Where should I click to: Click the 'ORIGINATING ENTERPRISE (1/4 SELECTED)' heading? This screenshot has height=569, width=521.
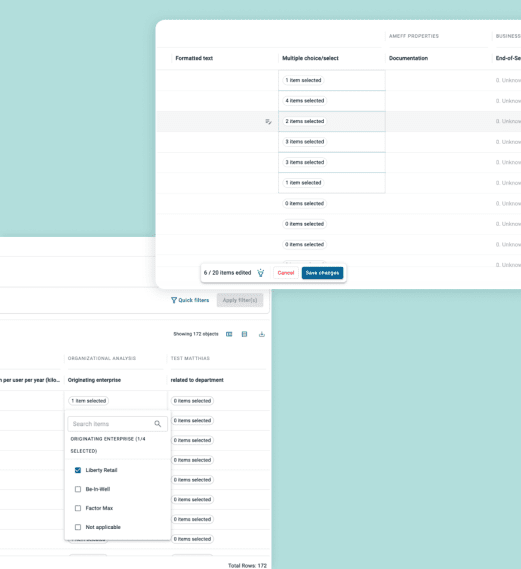click(x=108, y=445)
